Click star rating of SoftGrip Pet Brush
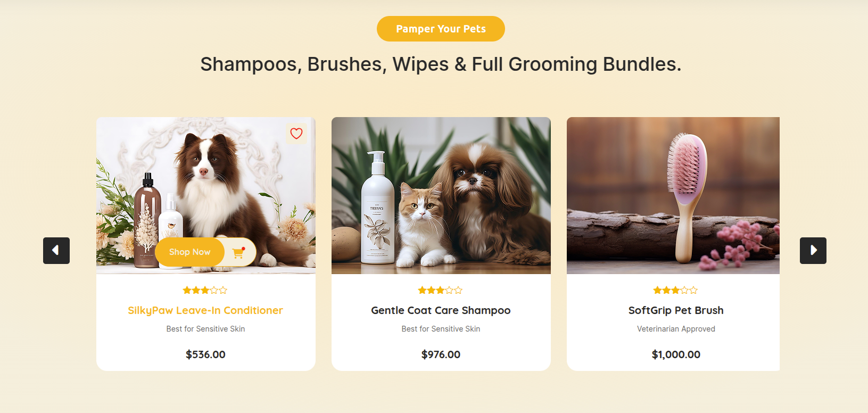Viewport: 868px width, 413px height. (x=676, y=290)
